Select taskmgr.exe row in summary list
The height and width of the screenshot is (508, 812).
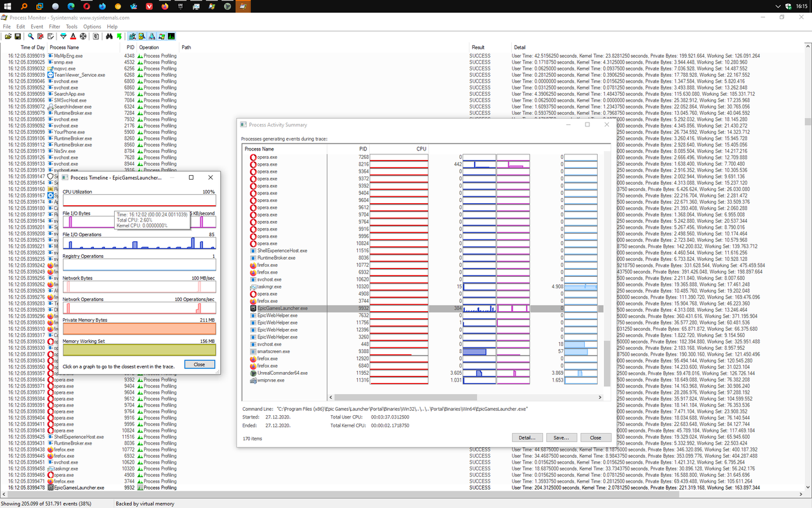tap(423, 286)
